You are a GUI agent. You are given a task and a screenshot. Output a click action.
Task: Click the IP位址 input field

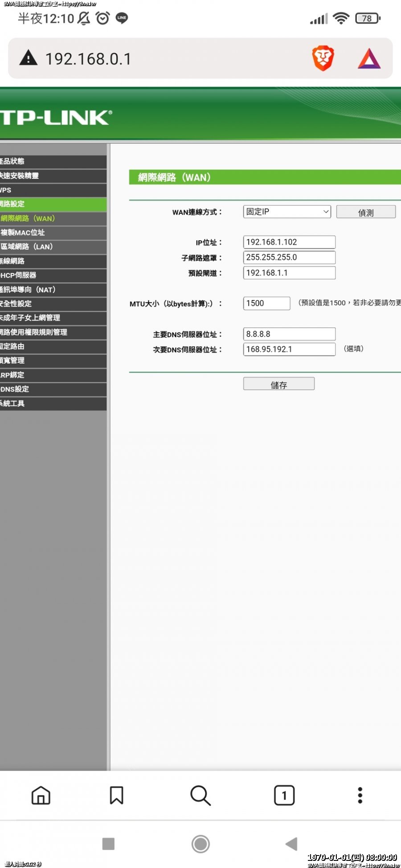tap(289, 242)
